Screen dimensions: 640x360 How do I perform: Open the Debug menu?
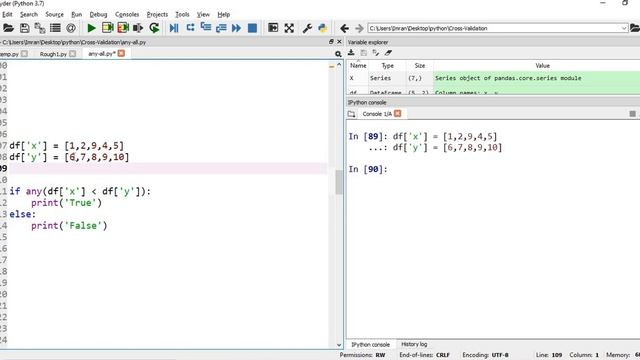98,14
